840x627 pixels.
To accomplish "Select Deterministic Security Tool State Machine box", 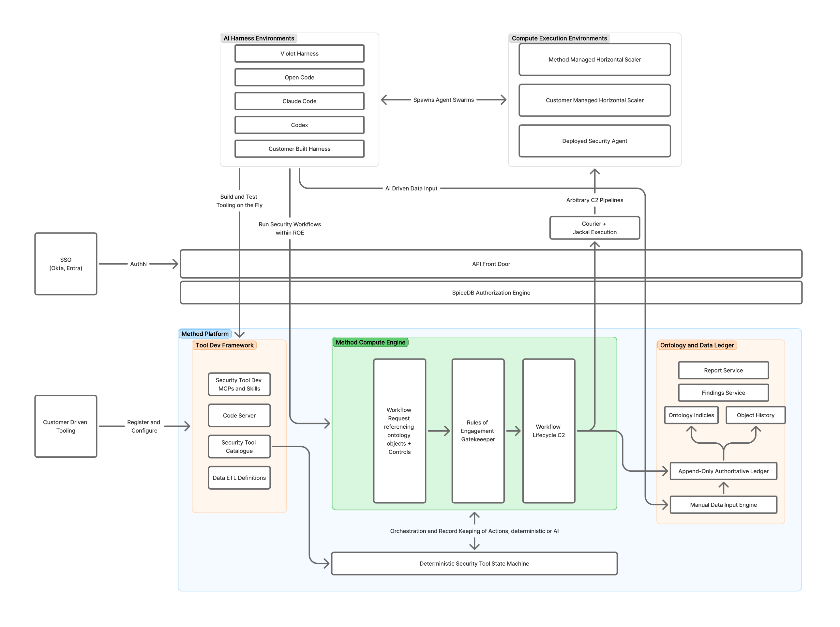I will pos(474,564).
